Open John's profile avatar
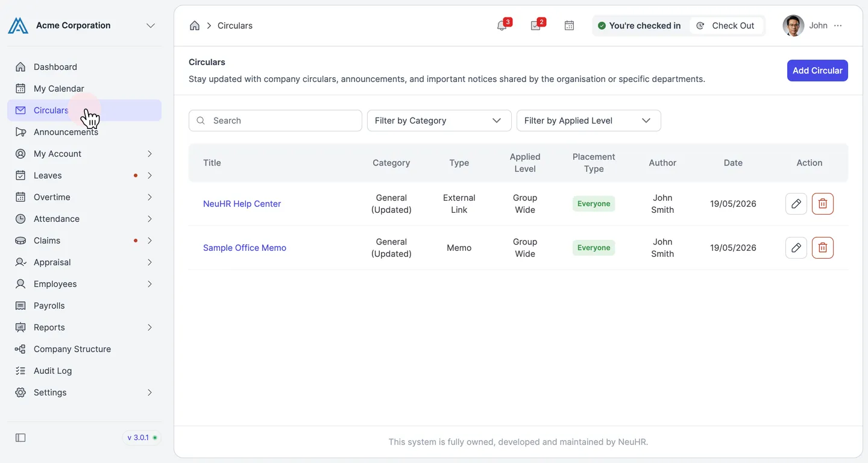The height and width of the screenshot is (463, 868). [793, 25]
